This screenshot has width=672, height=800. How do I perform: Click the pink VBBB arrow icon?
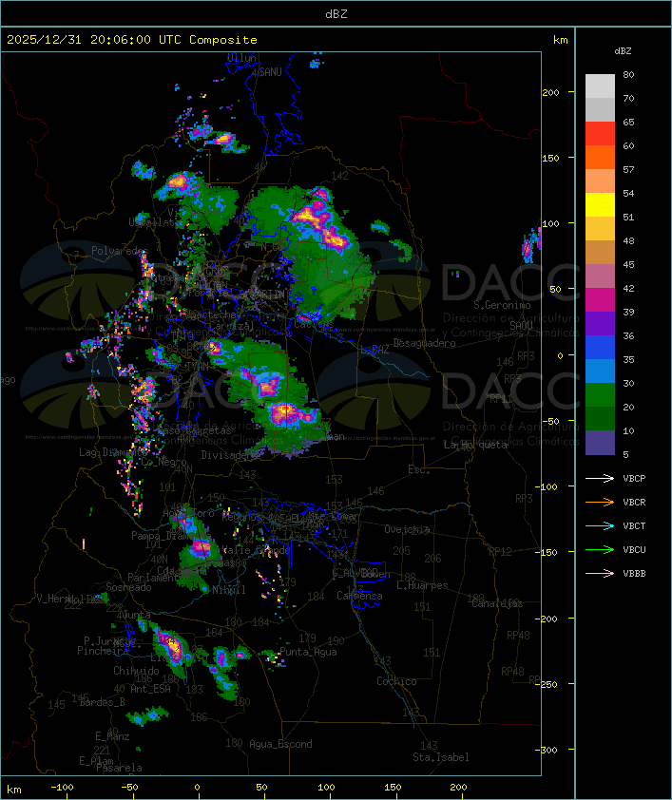tap(600, 574)
